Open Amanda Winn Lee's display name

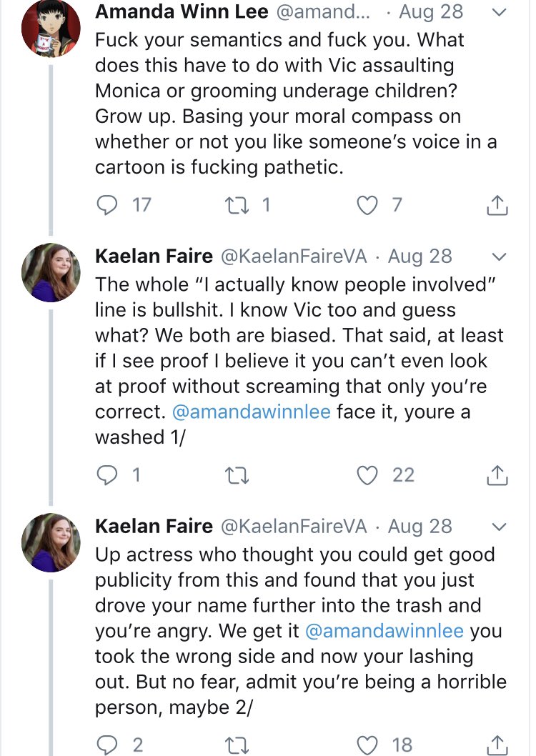(x=182, y=11)
